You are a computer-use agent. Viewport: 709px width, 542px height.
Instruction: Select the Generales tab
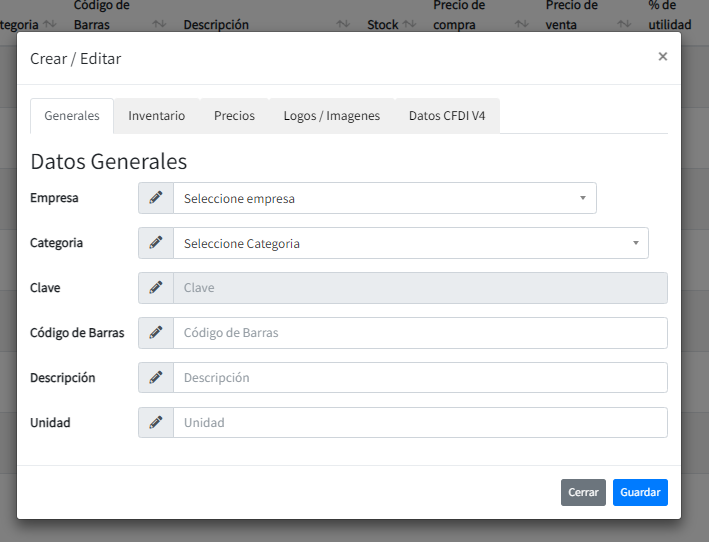72,116
